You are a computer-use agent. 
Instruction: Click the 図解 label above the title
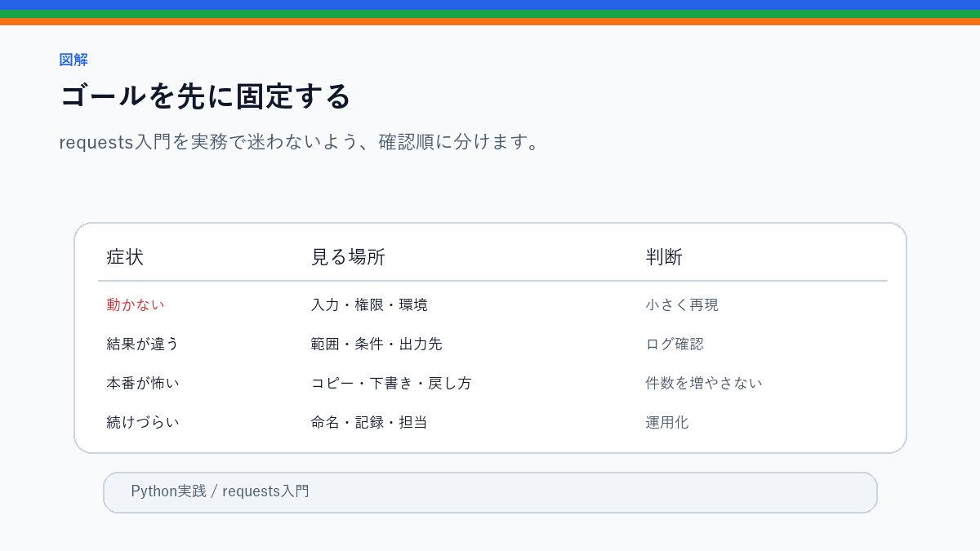tap(73, 60)
